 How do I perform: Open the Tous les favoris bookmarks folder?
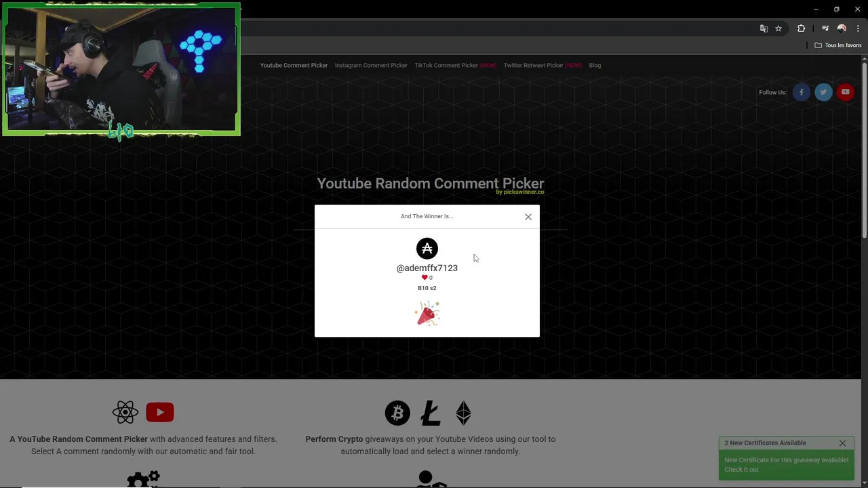(x=838, y=45)
